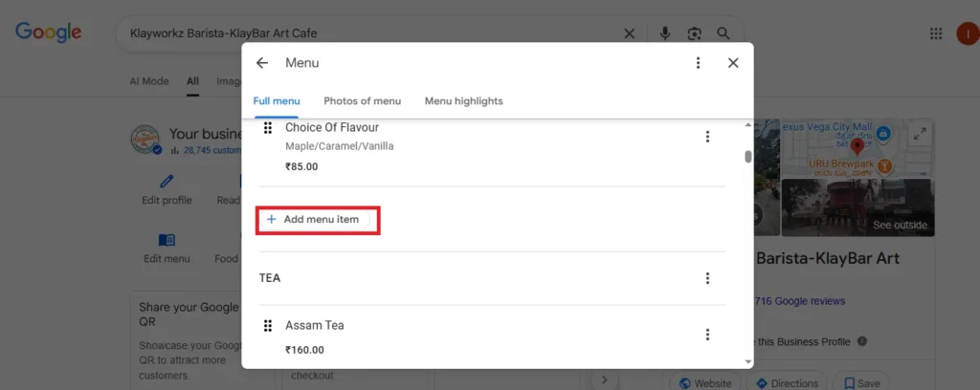Clear the Google search box text

(x=630, y=33)
